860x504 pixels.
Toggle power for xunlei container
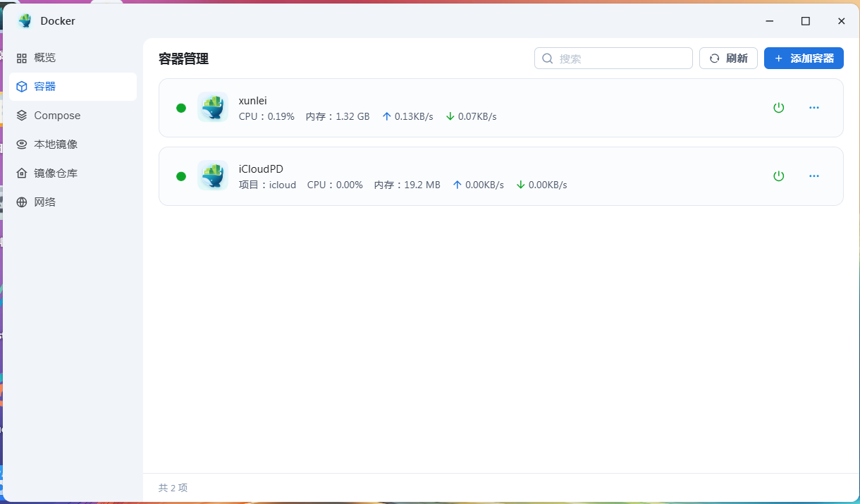click(x=778, y=108)
